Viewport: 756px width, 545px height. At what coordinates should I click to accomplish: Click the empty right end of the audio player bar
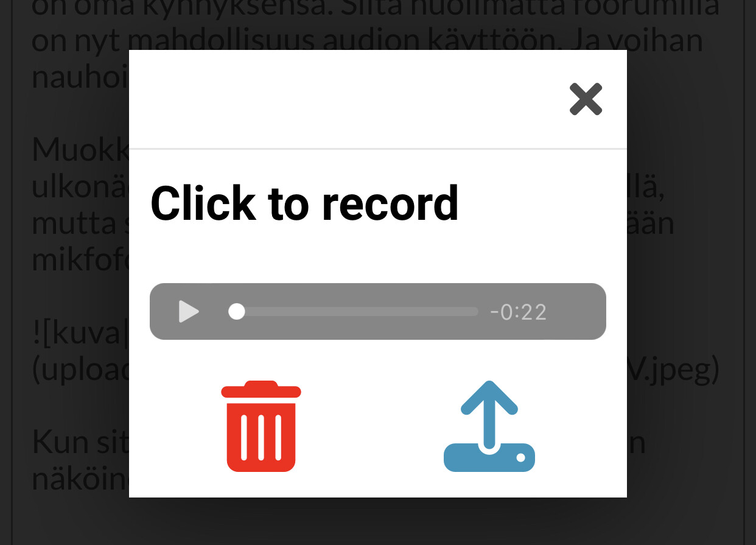point(578,312)
